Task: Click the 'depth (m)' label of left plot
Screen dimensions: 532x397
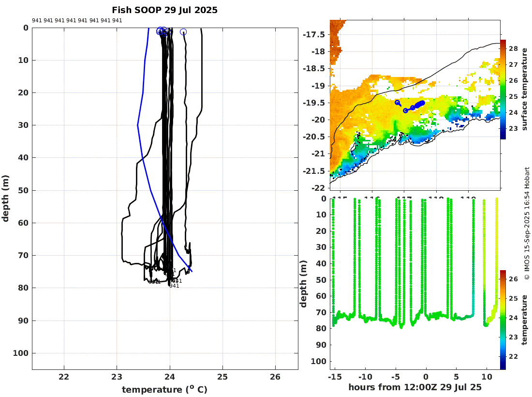Action: [x=5, y=198]
